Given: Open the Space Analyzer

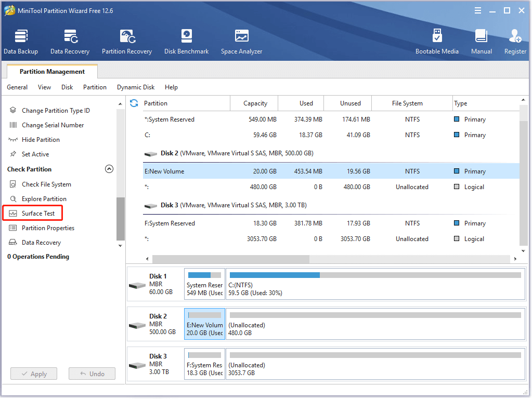Looking at the screenshot, I should tap(241, 42).
